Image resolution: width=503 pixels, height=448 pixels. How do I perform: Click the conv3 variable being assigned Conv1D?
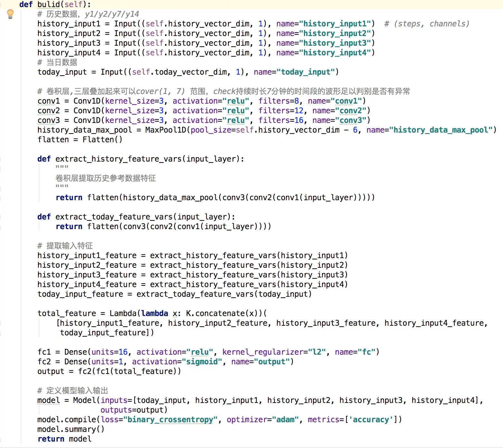pyautogui.click(x=49, y=120)
